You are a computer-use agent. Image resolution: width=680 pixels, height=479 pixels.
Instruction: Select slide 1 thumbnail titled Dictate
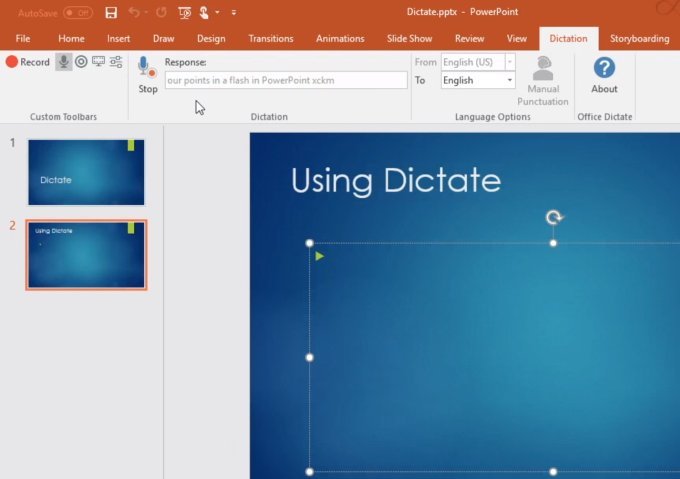click(86, 172)
